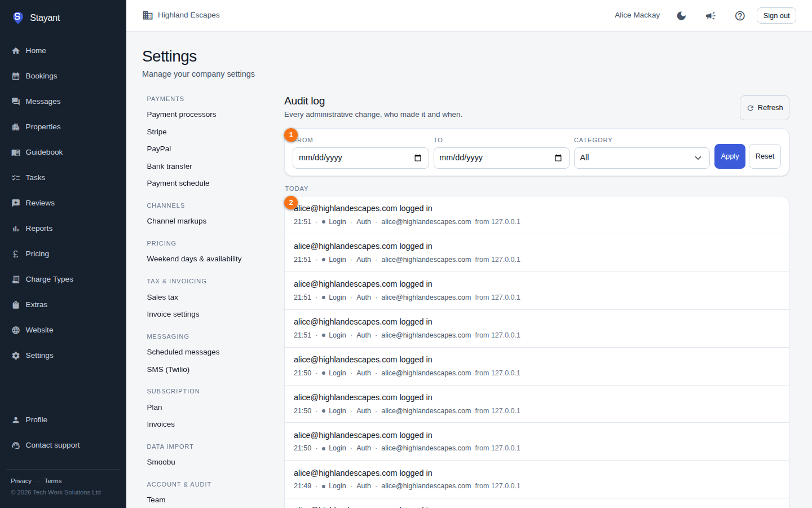Open the To date calendar picker
The image size is (812, 508).
558,158
